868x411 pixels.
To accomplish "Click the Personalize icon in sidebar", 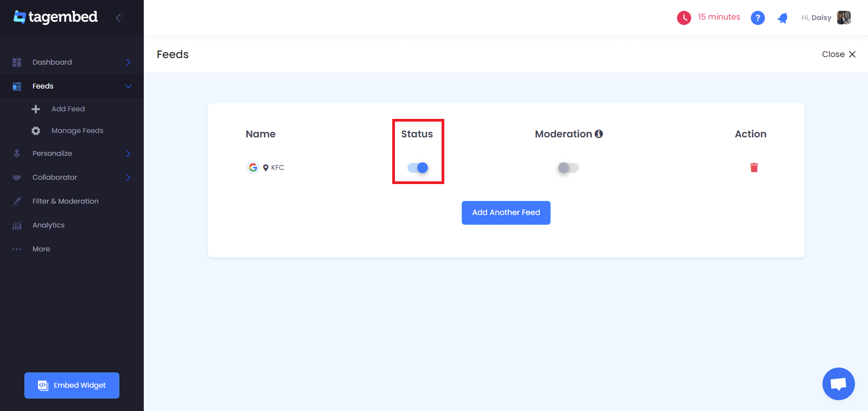I will click(17, 154).
